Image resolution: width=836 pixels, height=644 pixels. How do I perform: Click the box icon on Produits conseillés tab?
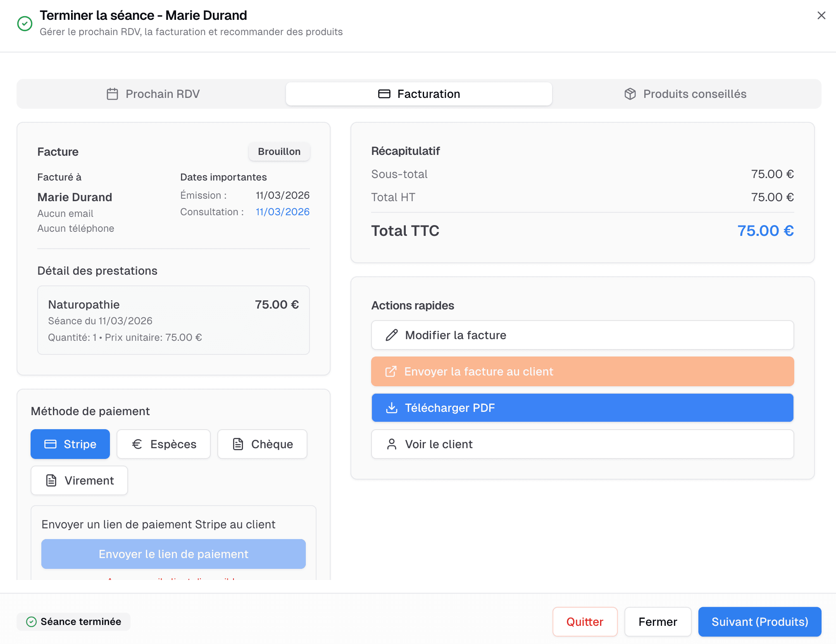pos(630,94)
